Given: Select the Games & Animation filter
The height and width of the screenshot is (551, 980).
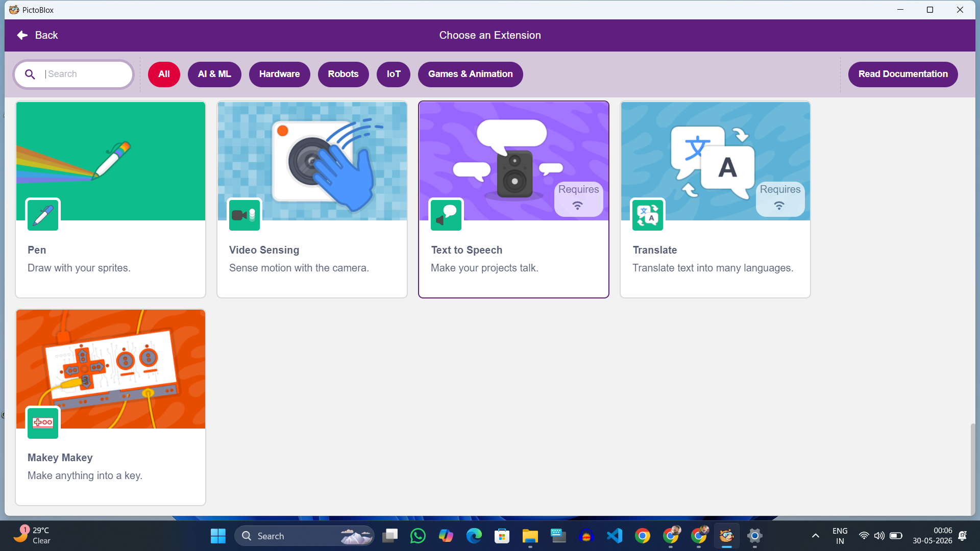Looking at the screenshot, I should pos(470,74).
